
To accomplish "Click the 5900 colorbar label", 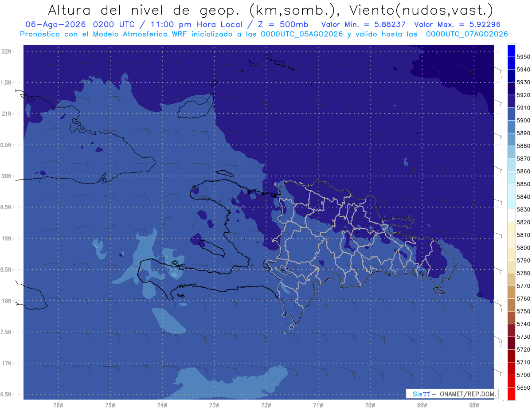I will pyautogui.click(x=524, y=121).
